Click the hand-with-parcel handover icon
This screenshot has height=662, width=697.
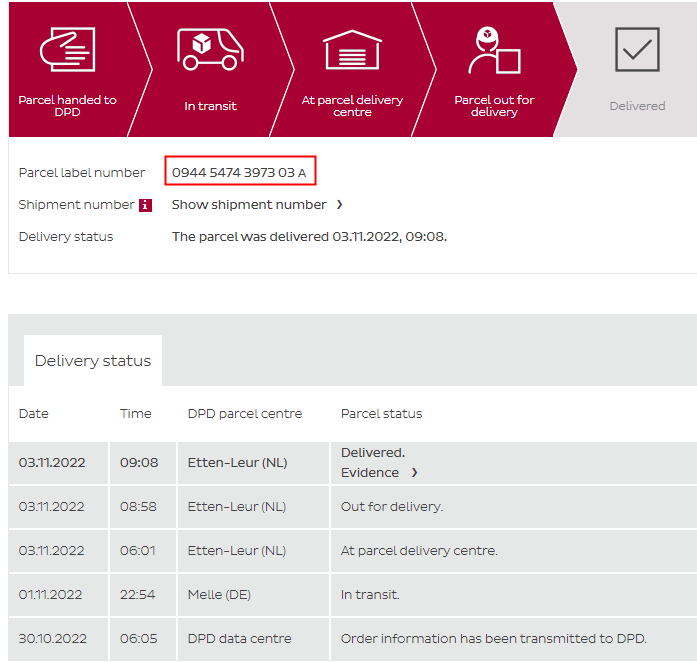tap(66, 48)
